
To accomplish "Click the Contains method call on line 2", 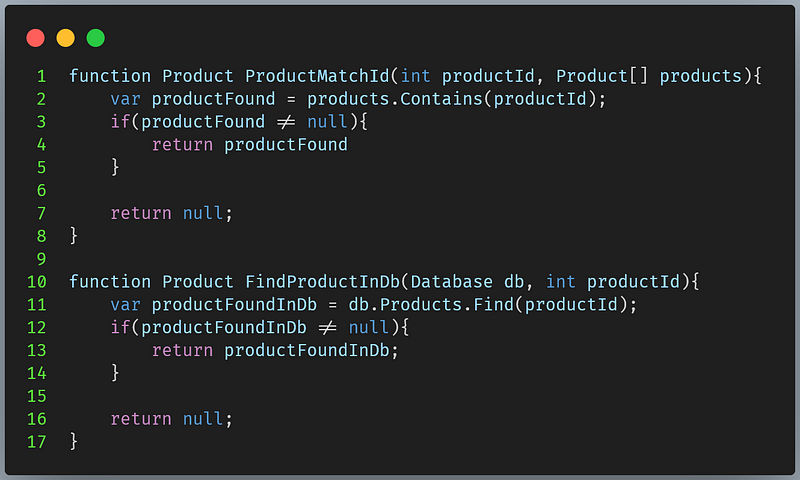I will [441, 99].
